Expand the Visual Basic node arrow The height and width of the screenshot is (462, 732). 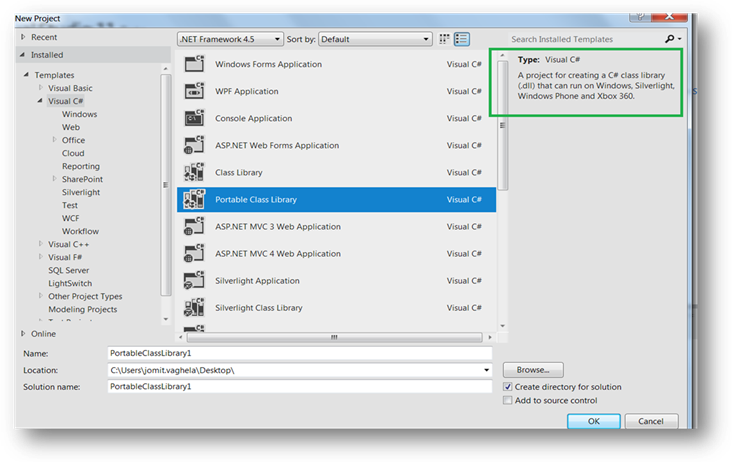[x=41, y=88]
